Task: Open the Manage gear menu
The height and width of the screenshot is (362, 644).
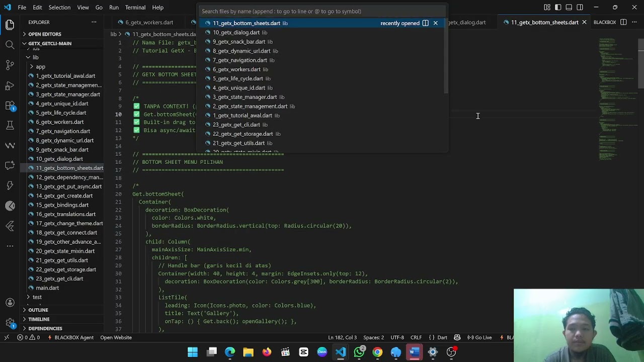Action: (10, 323)
